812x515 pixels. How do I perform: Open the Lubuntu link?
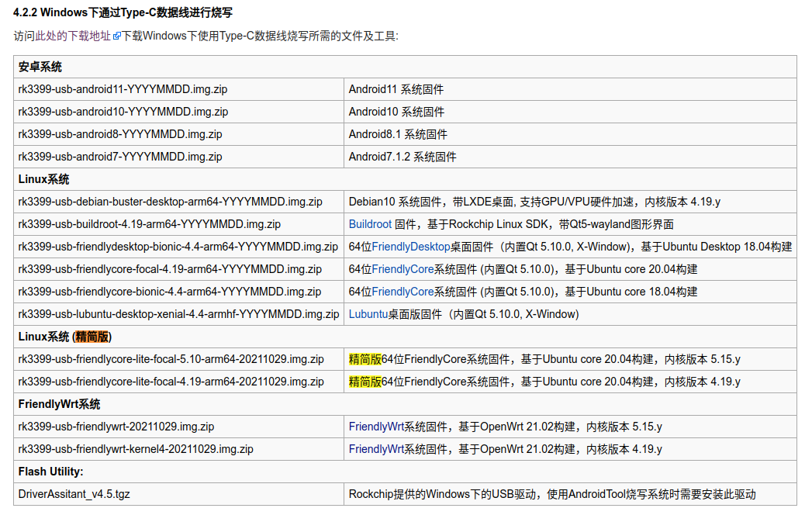[368, 314]
